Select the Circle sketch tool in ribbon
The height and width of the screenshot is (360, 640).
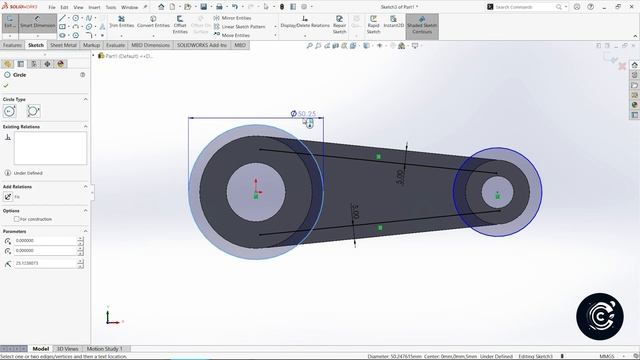pos(76,18)
